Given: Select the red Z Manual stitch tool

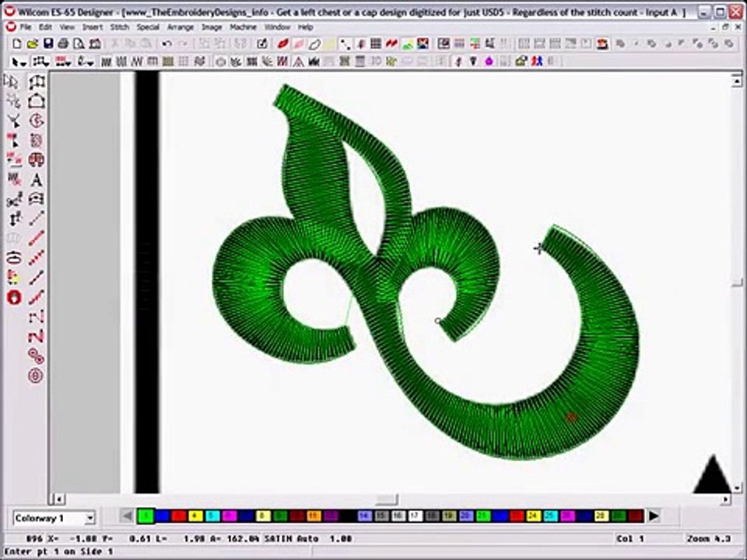Looking at the screenshot, I should tap(37, 336).
